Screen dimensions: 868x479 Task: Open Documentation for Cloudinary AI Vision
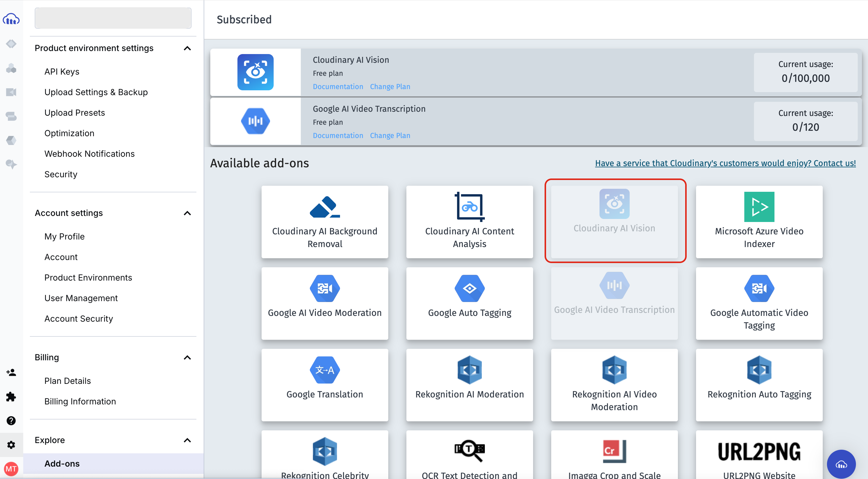338,87
